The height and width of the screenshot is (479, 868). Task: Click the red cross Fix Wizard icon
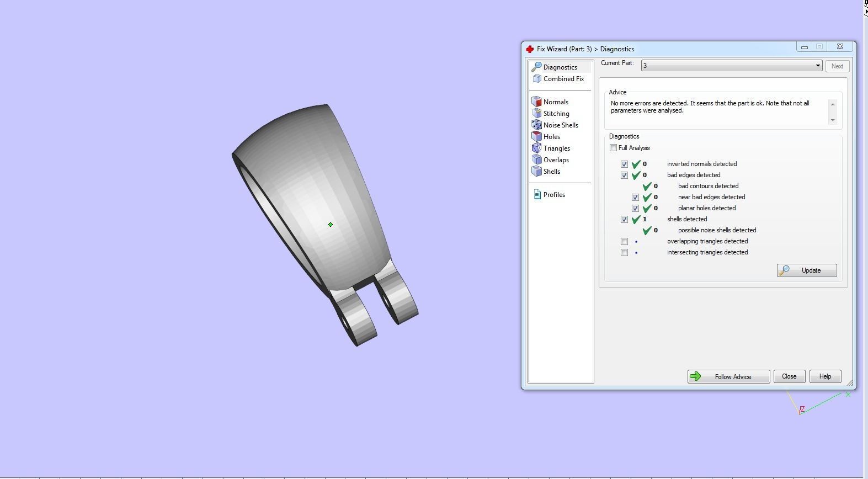[530, 49]
